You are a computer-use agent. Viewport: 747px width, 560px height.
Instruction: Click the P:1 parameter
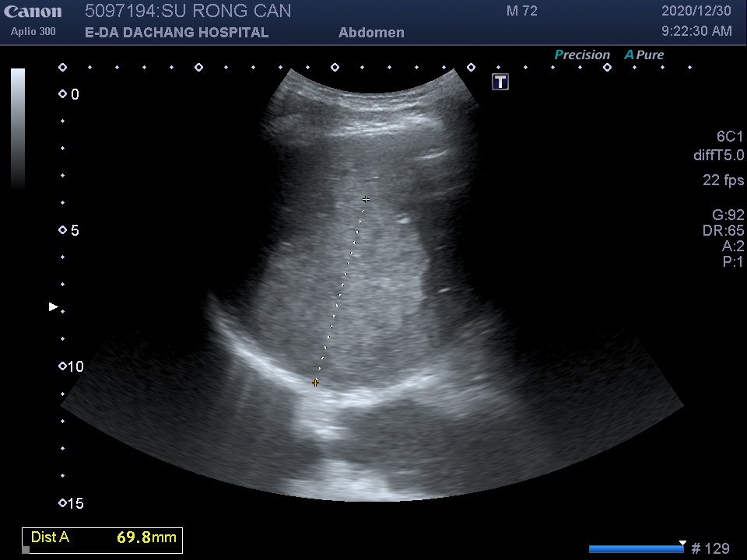coord(733,261)
